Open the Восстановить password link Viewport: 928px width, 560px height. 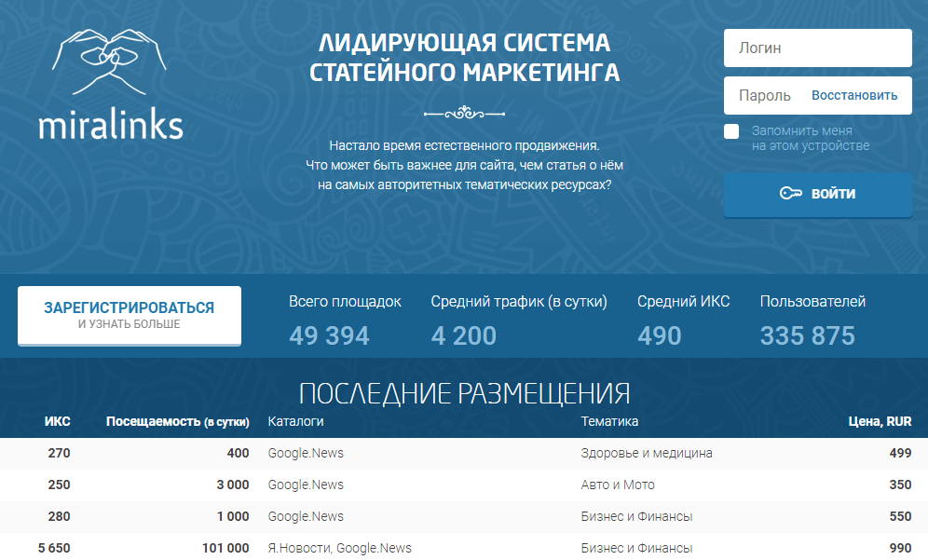coord(854,95)
